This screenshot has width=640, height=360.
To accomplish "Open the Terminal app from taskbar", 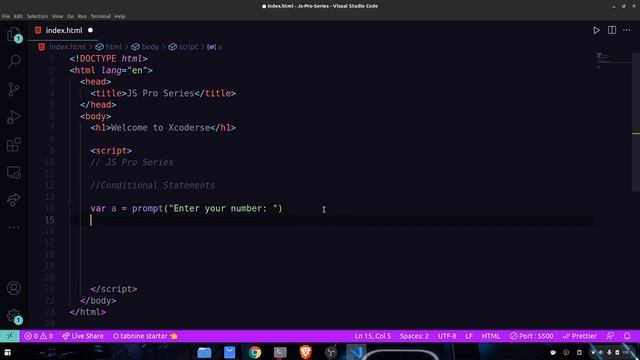I will [x=280, y=352].
